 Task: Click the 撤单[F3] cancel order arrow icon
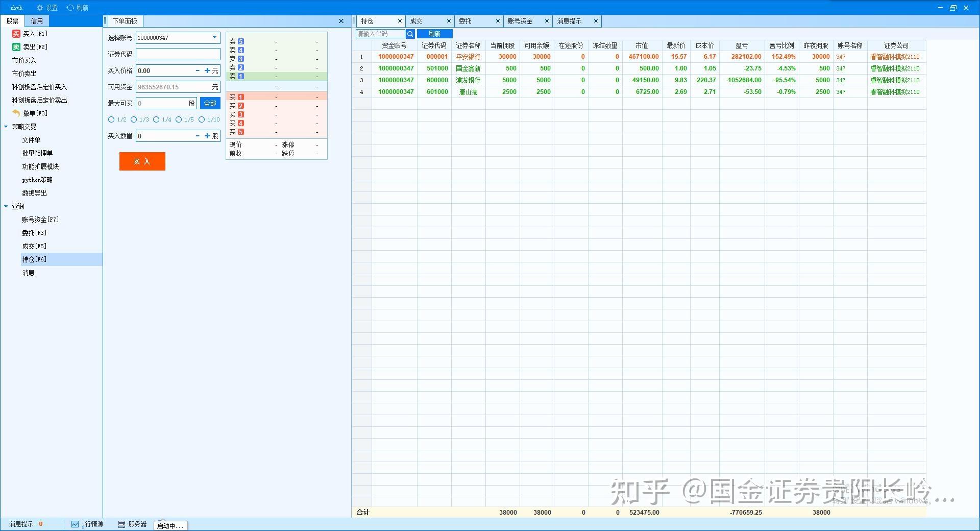click(x=16, y=113)
